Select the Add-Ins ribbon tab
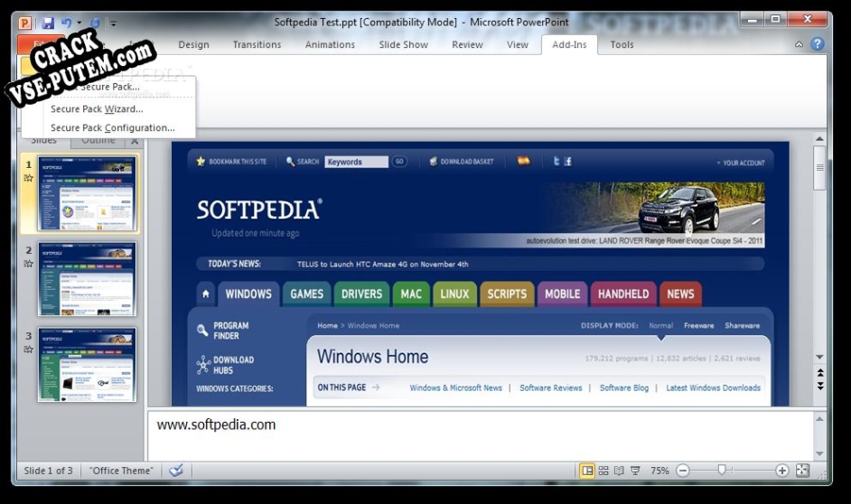 [569, 44]
